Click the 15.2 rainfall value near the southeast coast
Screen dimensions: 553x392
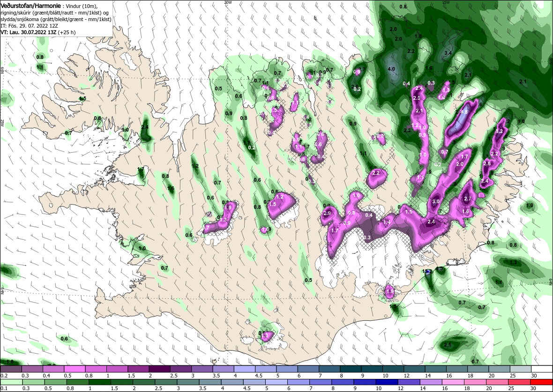coord(427,272)
